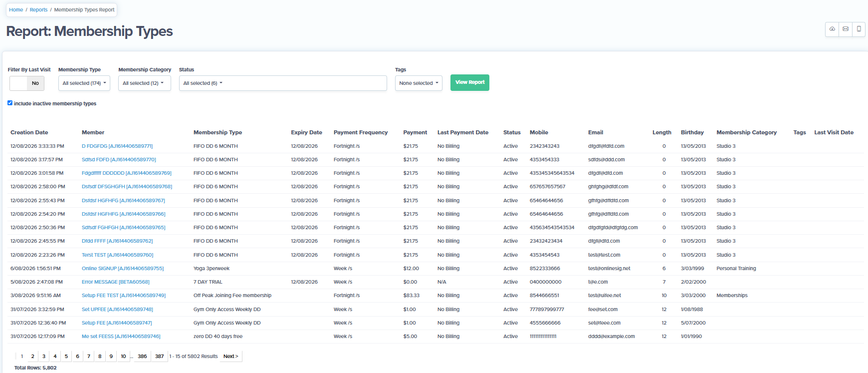Open member Error MESSAGE [BETA60568]
The width and height of the screenshot is (868, 373).
(x=116, y=282)
